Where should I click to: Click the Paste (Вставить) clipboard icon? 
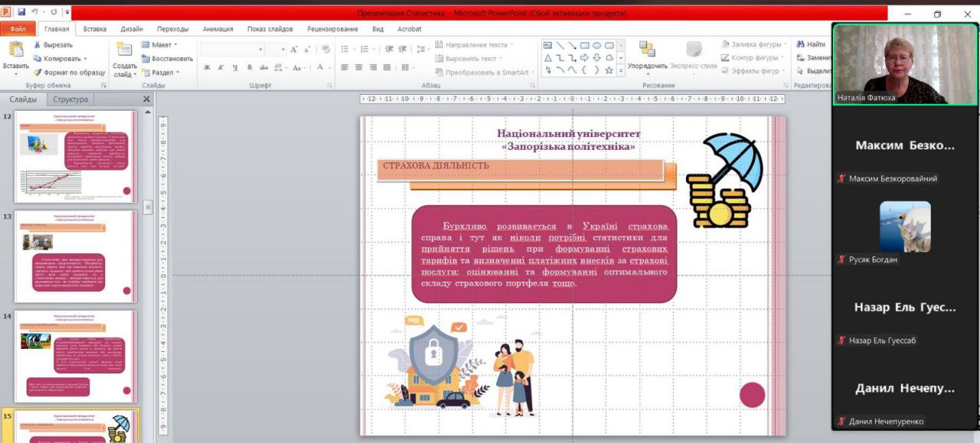pos(15,50)
